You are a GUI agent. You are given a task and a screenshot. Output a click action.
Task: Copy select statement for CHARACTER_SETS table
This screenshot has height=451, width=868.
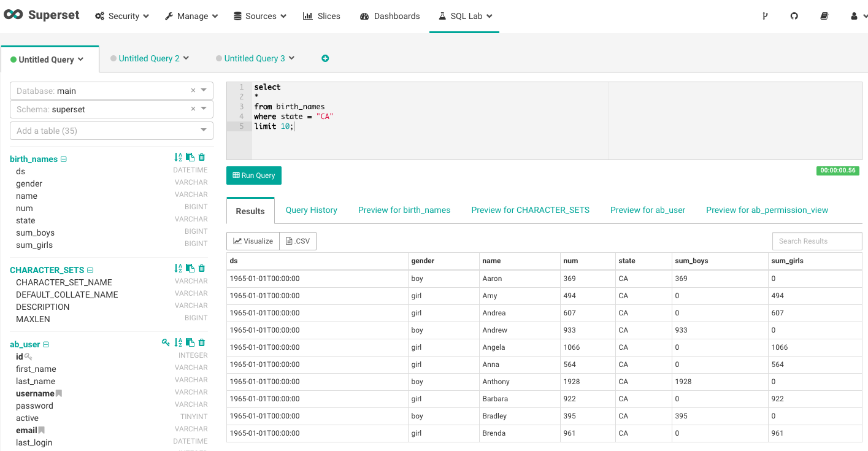click(x=190, y=269)
